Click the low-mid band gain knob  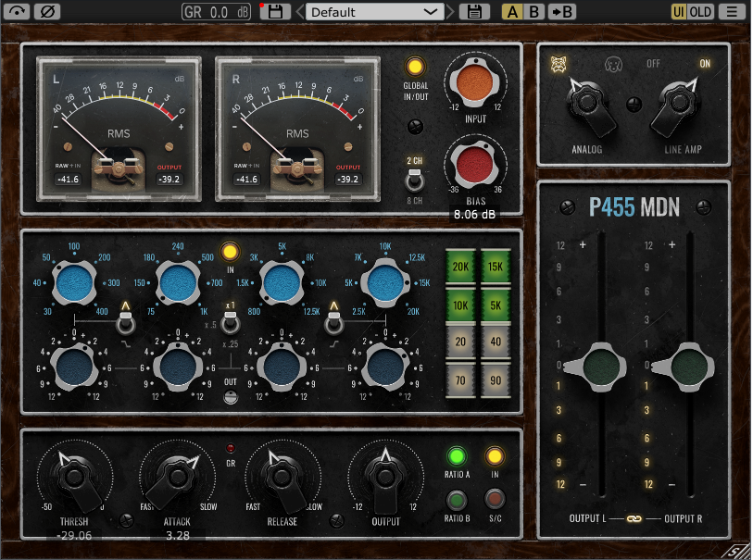tap(178, 367)
